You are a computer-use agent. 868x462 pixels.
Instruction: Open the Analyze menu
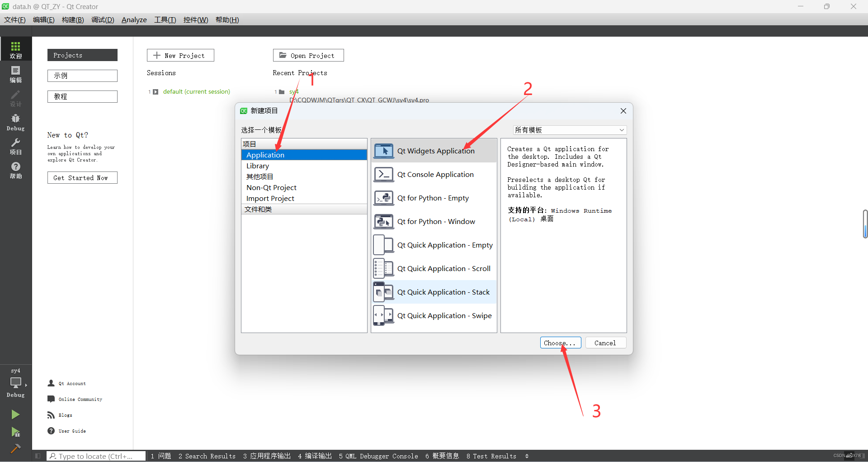(x=134, y=20)
